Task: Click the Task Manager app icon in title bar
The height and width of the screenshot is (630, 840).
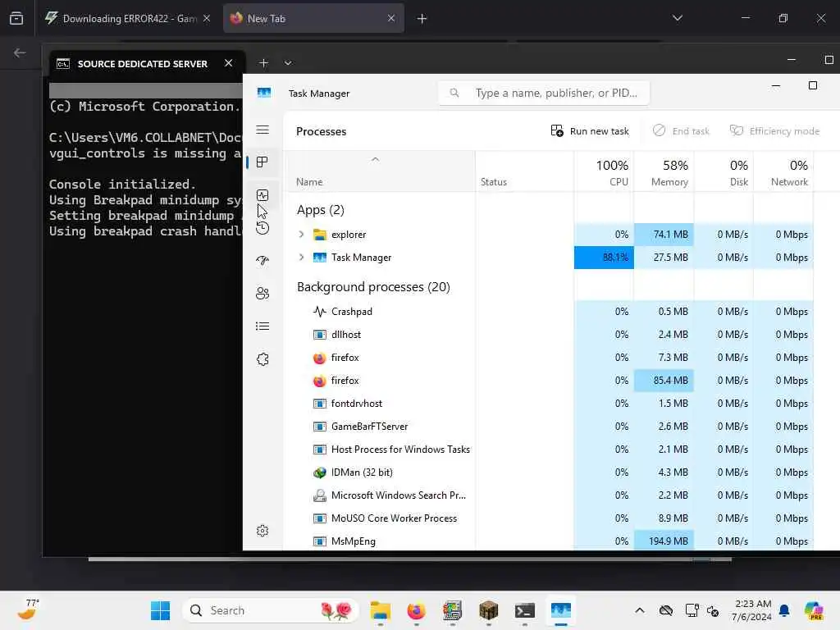Action: (x=264, y=93)
